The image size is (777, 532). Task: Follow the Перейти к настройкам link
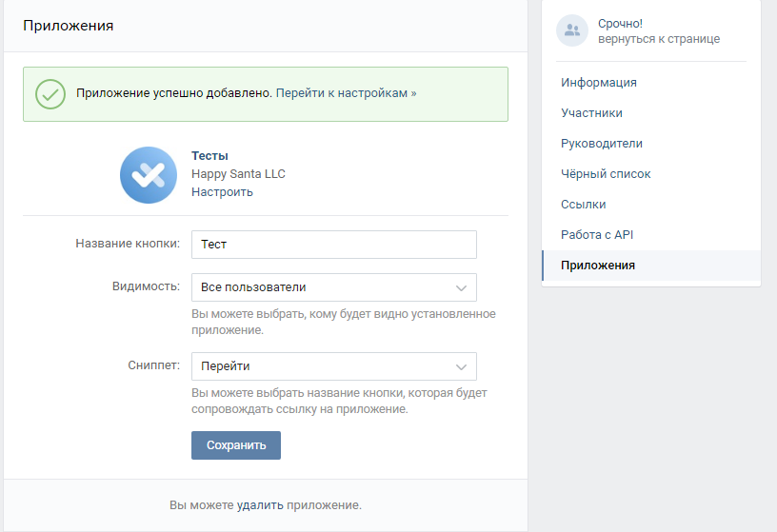tap(346, 94)
